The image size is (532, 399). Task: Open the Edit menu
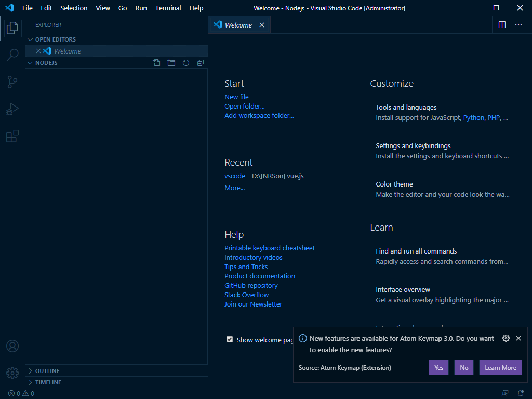point(46,8)
